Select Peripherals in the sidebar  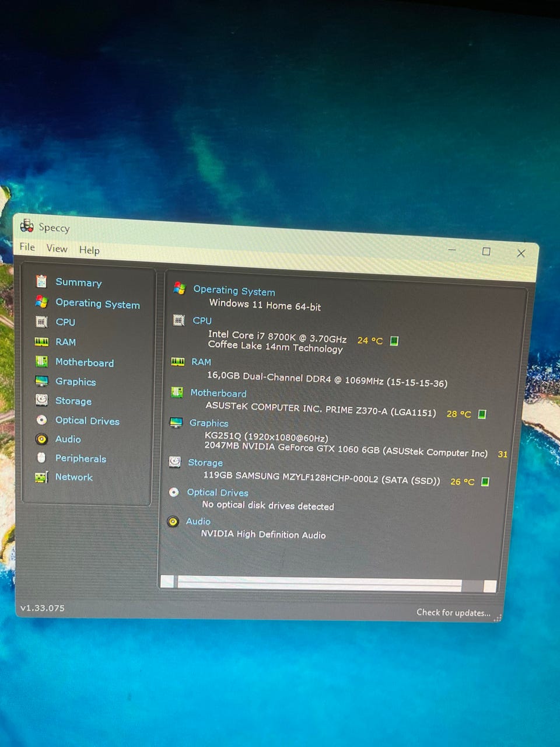(80, 458)
